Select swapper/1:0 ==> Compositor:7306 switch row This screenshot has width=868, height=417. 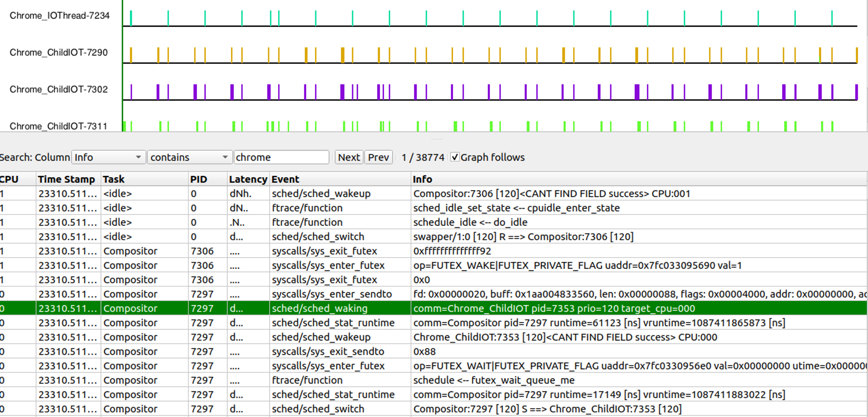(x=434, y=237)
